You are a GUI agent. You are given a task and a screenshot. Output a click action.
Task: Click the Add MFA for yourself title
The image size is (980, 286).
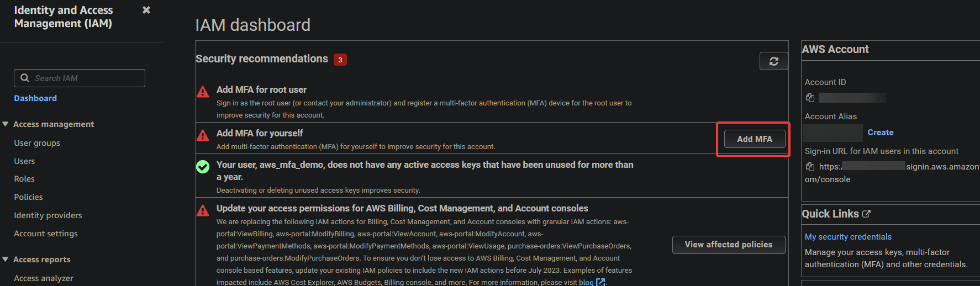tap(260, 133)
